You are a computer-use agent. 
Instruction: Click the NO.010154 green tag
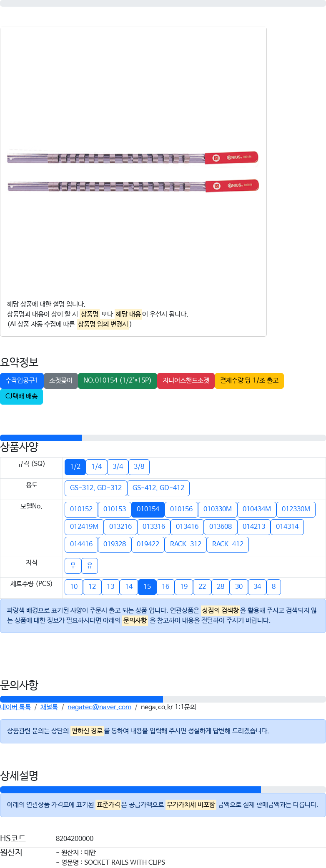(x=117, y=380)
